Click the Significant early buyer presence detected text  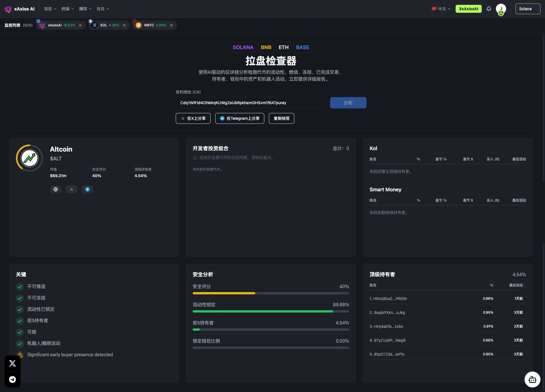(70, 355)
